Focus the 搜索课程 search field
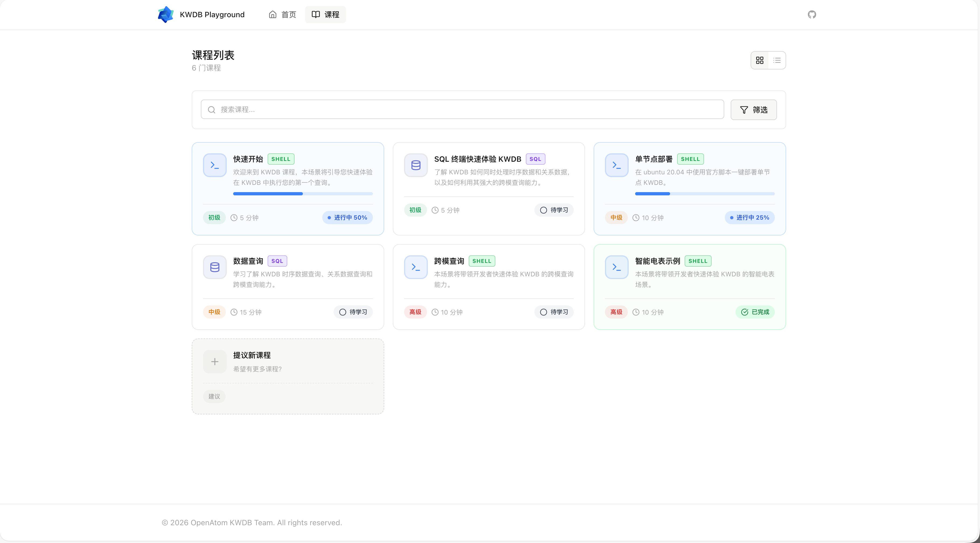 point(462,110)
